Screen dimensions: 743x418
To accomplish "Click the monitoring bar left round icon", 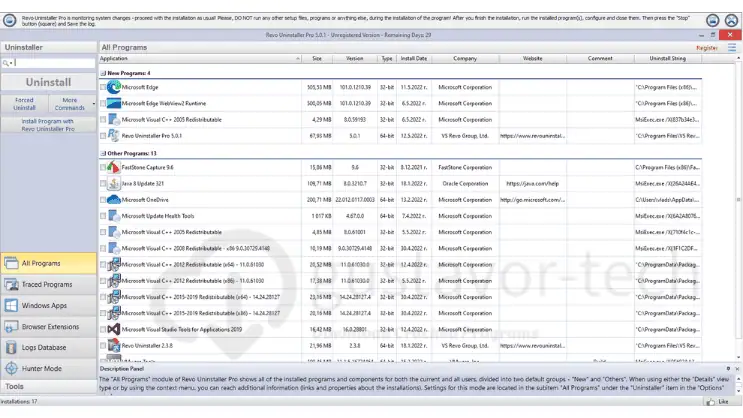I will click(x=9, y=20).
